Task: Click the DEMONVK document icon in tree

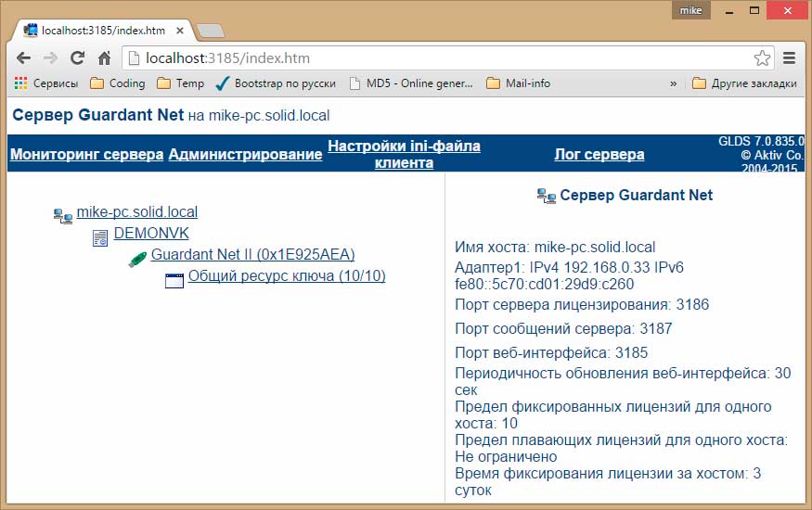Action: pyautogui.click(x=100, y=238)
